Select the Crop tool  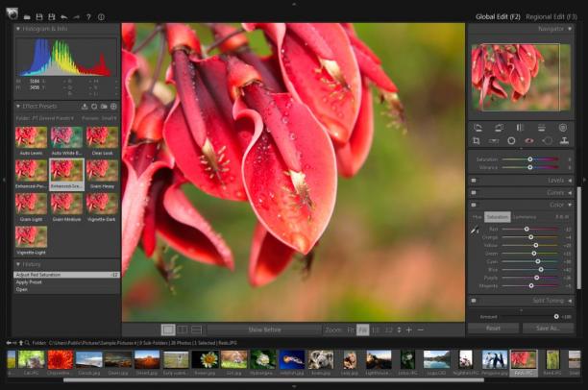coord(477,141)
